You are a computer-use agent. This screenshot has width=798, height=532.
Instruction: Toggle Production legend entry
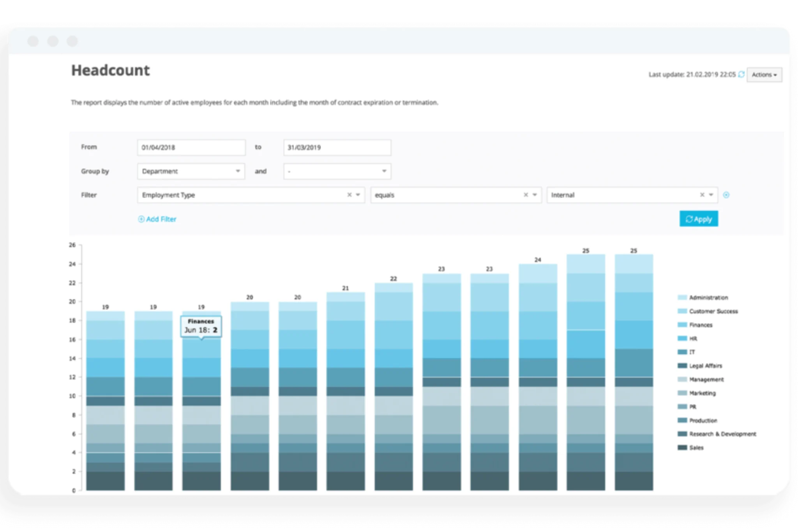(697, 420)
